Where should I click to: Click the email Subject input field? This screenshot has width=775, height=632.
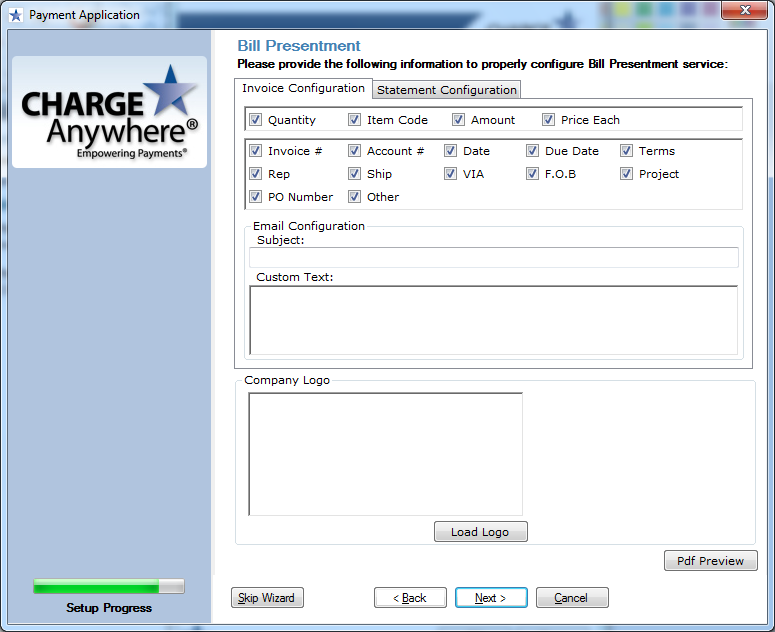[494, 258]
